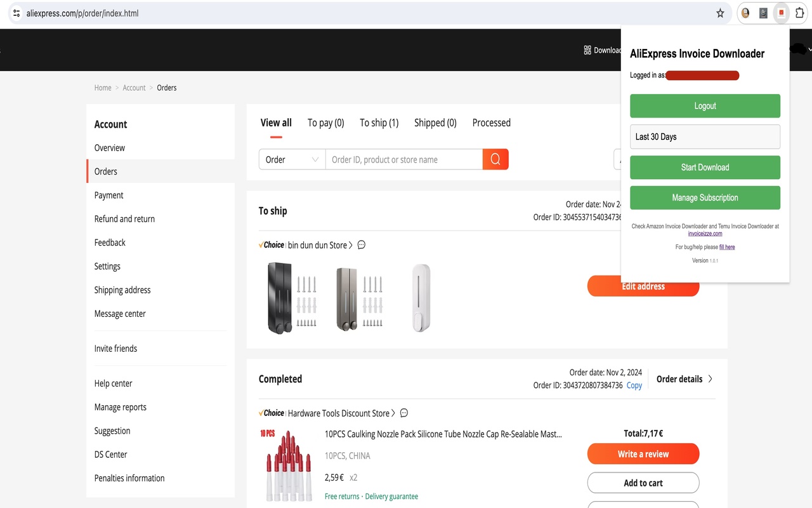Click the avatar extension icon in toolbar
The width and height of the screenshot is (812, 508).
[x=745, y=13]
